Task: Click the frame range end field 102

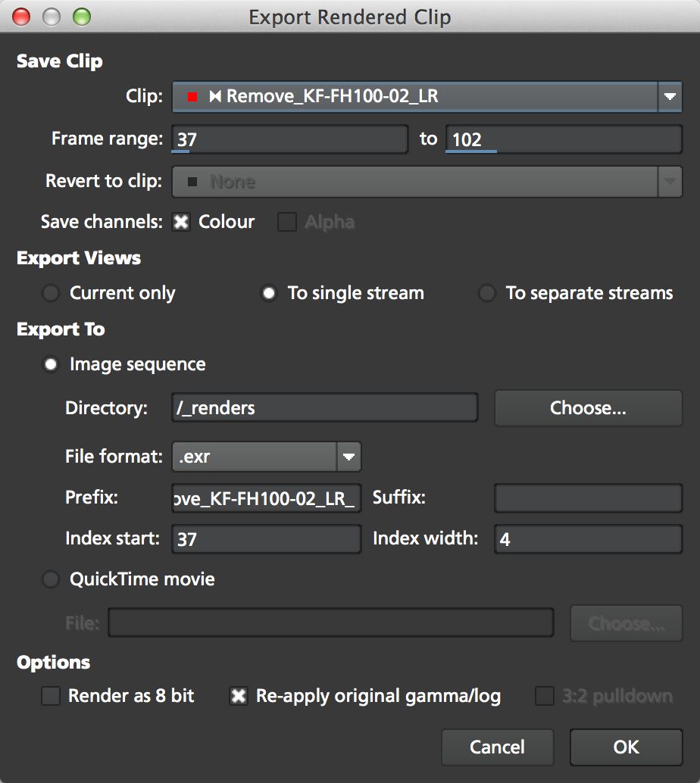Action: pyautogui.click(x=564, y=139)
